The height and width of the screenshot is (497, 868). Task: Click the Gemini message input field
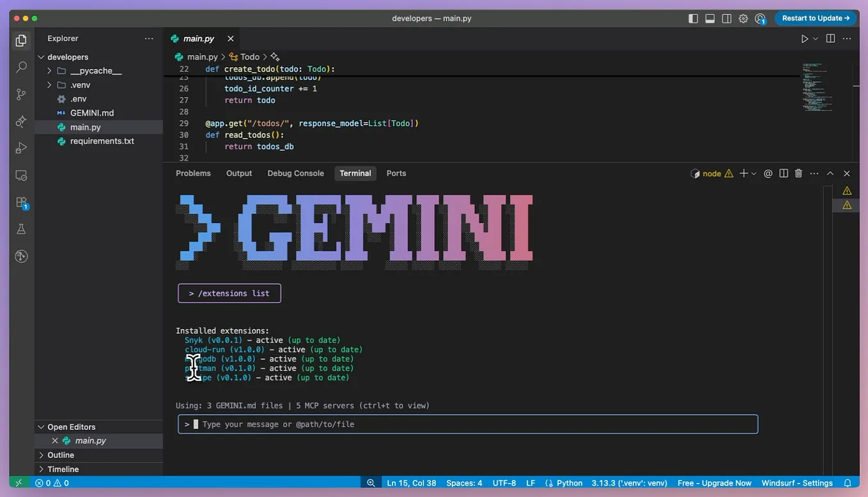pos(468,424)
